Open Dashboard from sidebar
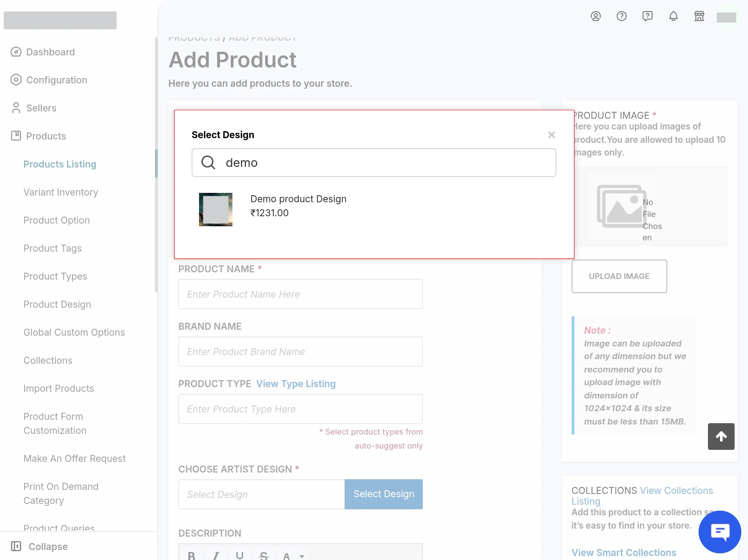This screenshot has width=748, height=560. (50, 52)
